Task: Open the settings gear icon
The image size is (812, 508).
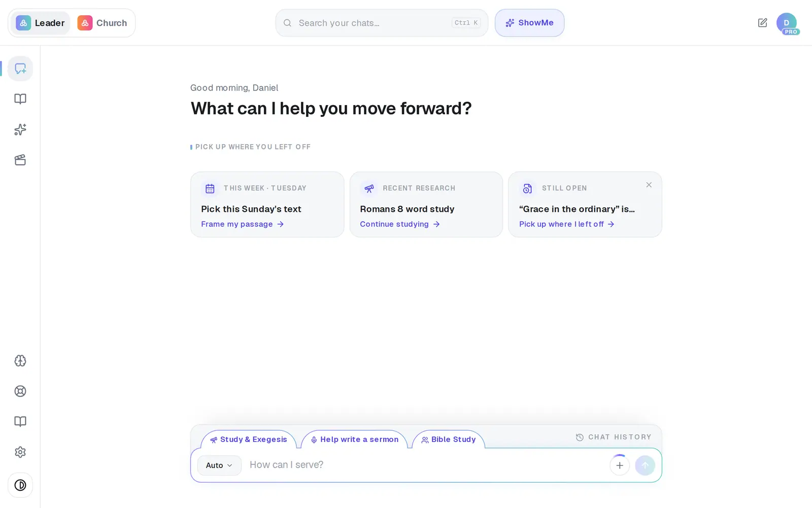Action: 20,452
